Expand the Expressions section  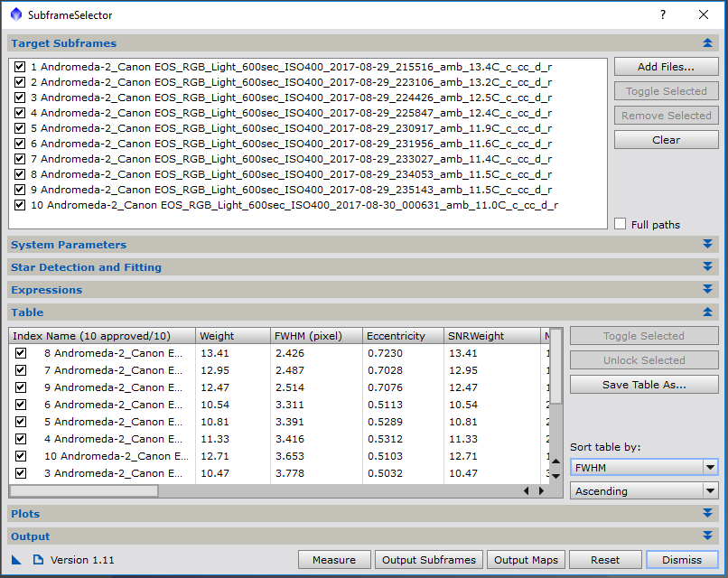pyautogui.click(x=707, y=289)
